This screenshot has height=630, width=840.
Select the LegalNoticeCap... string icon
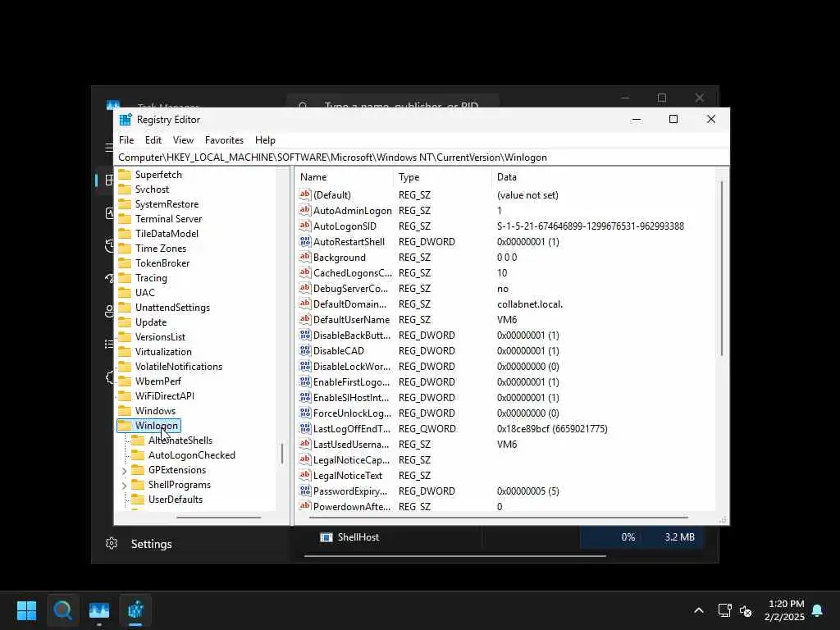(305, 459)
